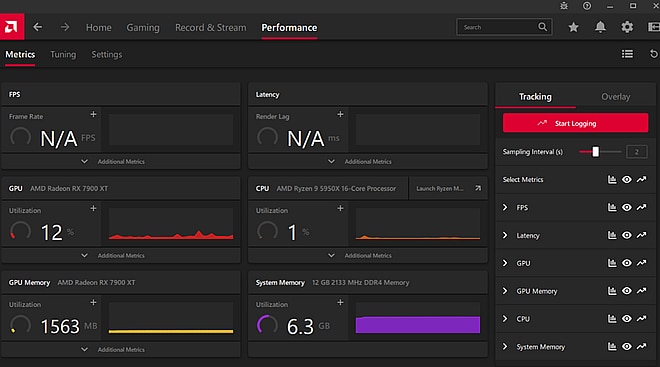Open the sidebar panel icon at top right
This screenshot has width=660, height=367.
(x=654, y=27)
